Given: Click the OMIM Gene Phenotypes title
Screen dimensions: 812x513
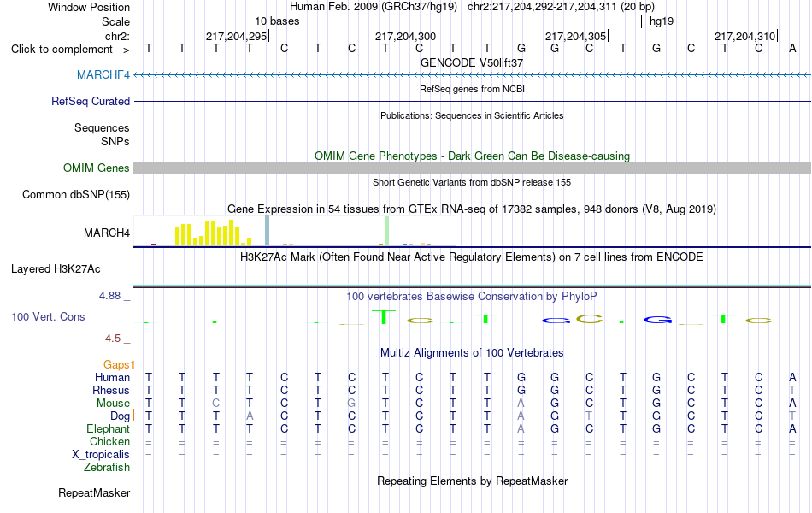Looking at the screenshot, I should [472, 156].
